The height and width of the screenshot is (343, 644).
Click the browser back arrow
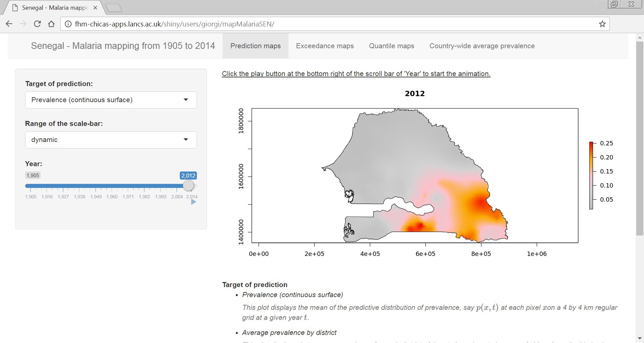pos(9,24)
